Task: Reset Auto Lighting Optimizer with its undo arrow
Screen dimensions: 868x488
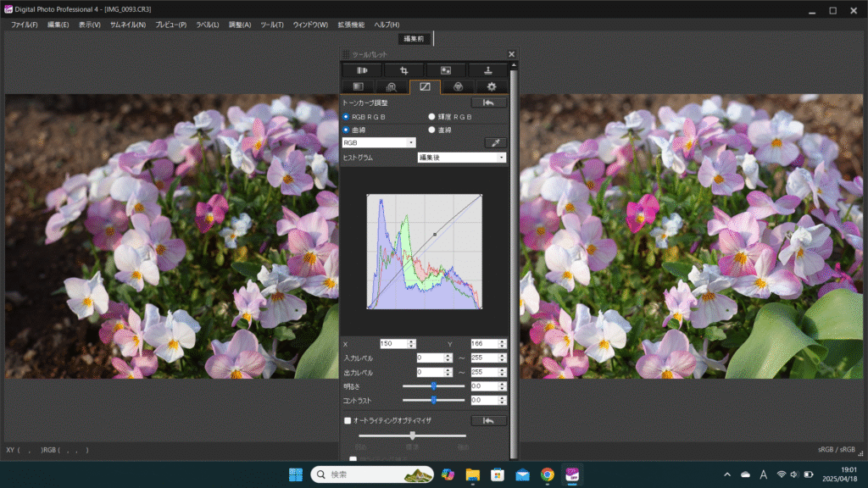Action: [x=488, y=421]
